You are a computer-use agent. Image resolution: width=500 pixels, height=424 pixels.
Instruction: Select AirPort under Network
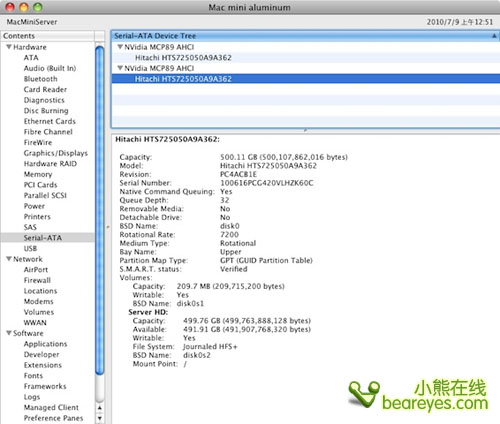pyautogui.click(x=36, y=270)
